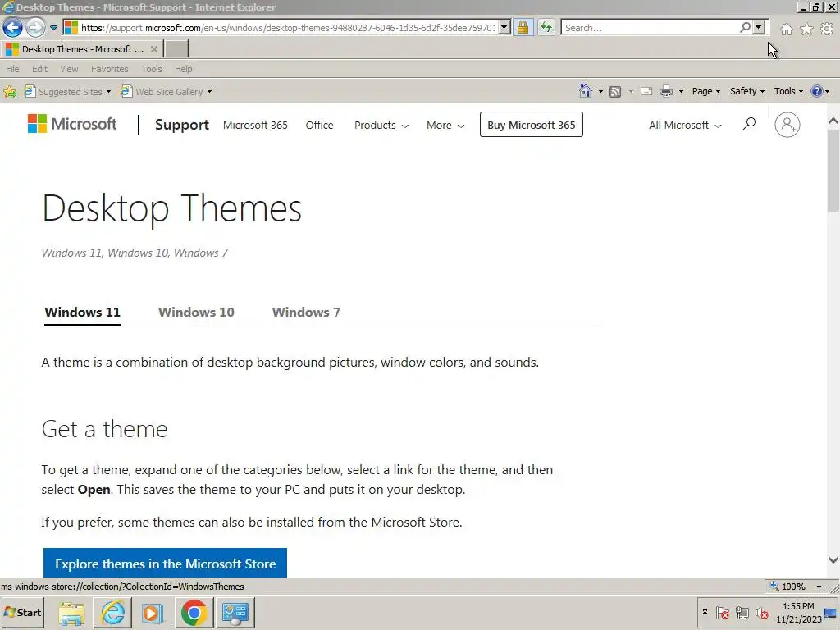The height and width of the screenshot is (630, 840).
Task: Click the Add to Favorites bar star icon
Action: pyautogui.click(x=10, y=92)
